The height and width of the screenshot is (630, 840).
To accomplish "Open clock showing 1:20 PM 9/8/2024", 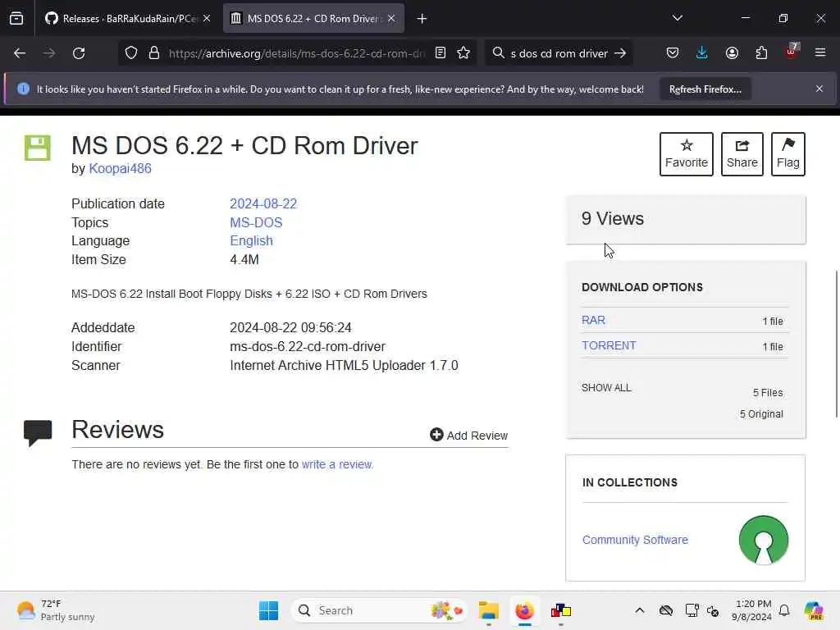I will [x=752, y=610].
